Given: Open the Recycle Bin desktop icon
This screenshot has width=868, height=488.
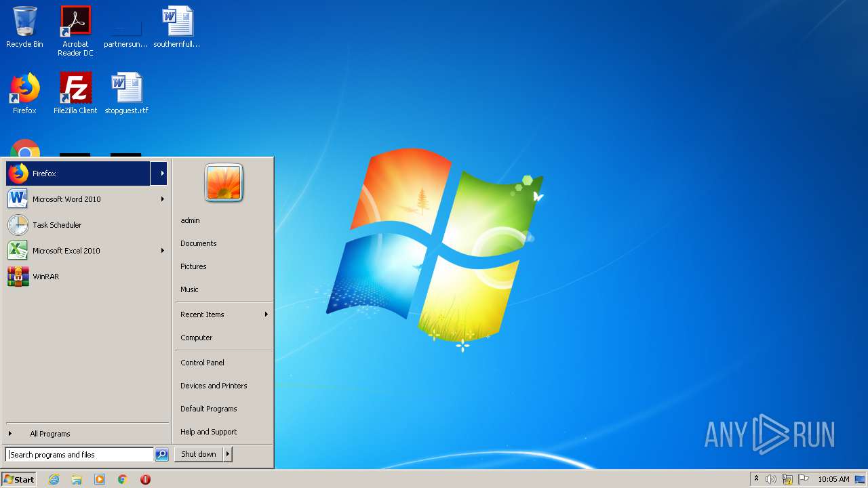Looking at the screenshot, I should click(24, 27).
